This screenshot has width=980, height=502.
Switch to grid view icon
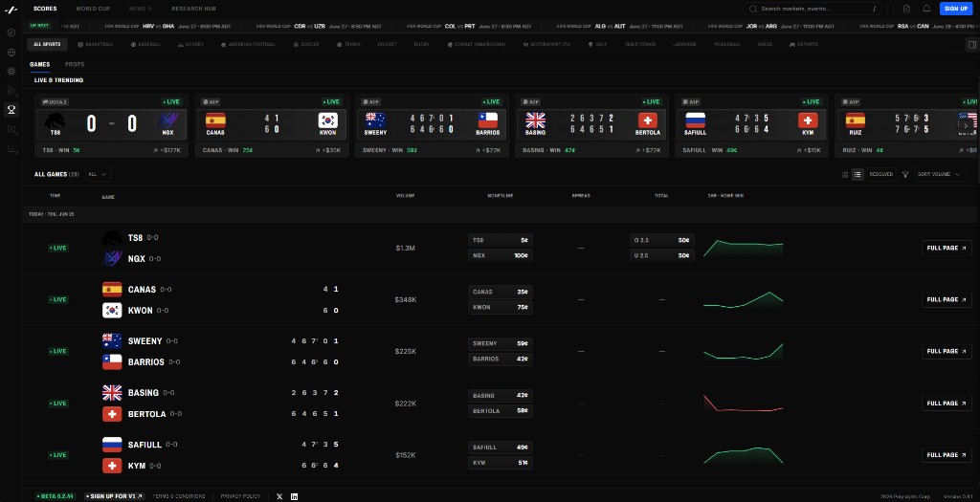click(845, 174)
